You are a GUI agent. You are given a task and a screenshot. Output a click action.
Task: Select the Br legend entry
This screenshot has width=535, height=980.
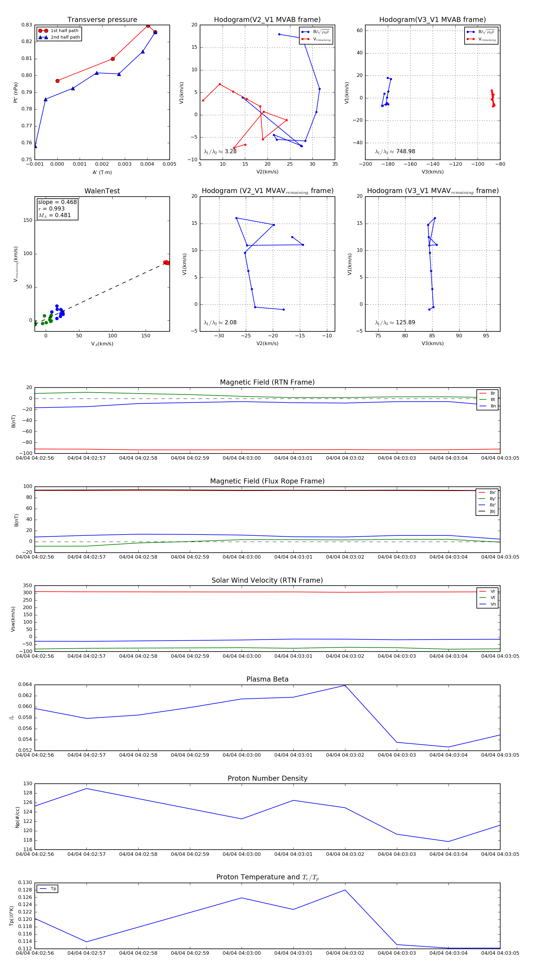pos(487,393)
